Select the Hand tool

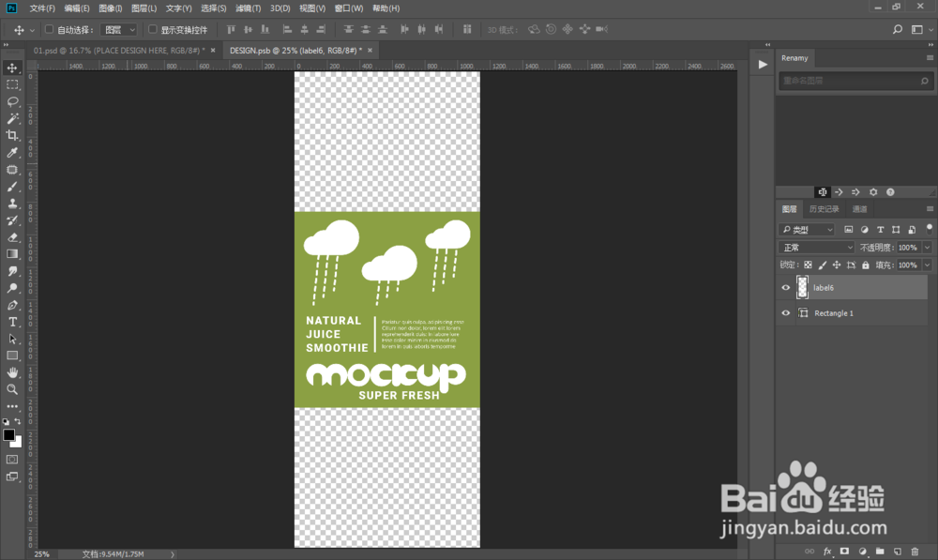[12, 372]
